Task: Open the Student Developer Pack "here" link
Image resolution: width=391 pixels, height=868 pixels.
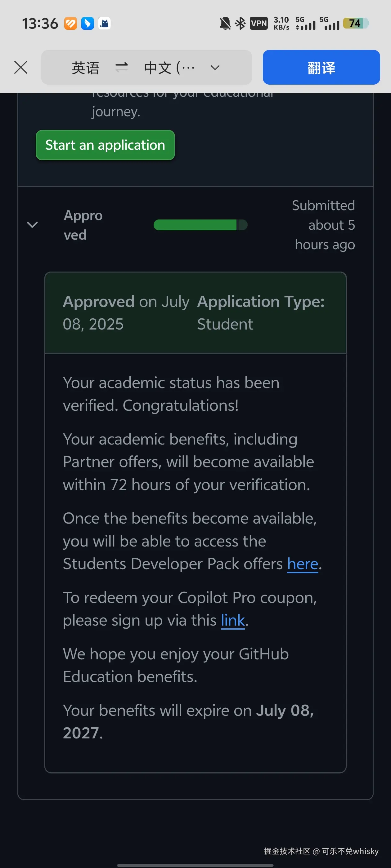Action: click(x=303, y=564)
